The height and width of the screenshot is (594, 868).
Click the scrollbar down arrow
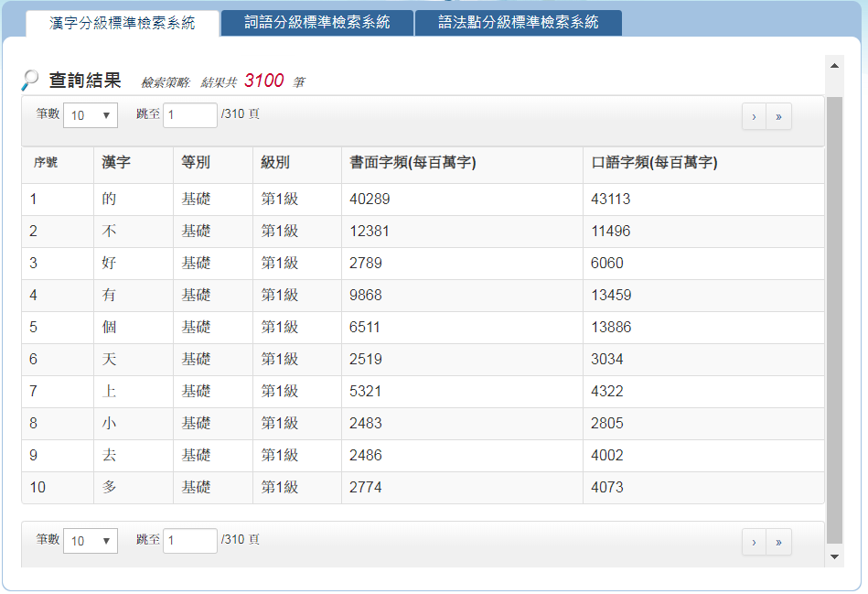point(833,556)
